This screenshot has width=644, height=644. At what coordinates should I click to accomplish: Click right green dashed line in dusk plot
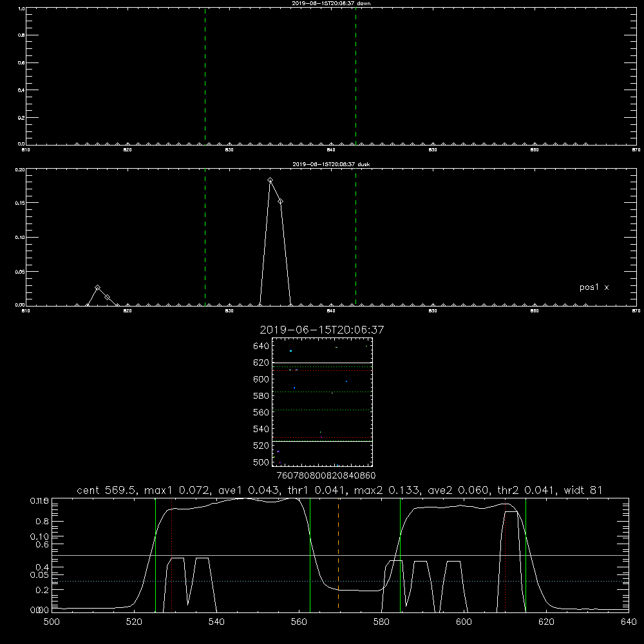tap(355, 237)
